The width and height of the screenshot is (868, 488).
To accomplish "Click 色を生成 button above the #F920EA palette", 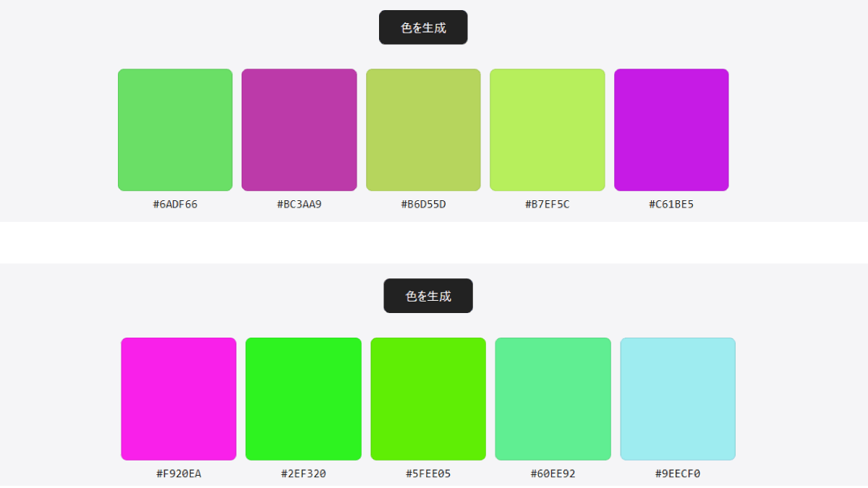I will 428,296.
